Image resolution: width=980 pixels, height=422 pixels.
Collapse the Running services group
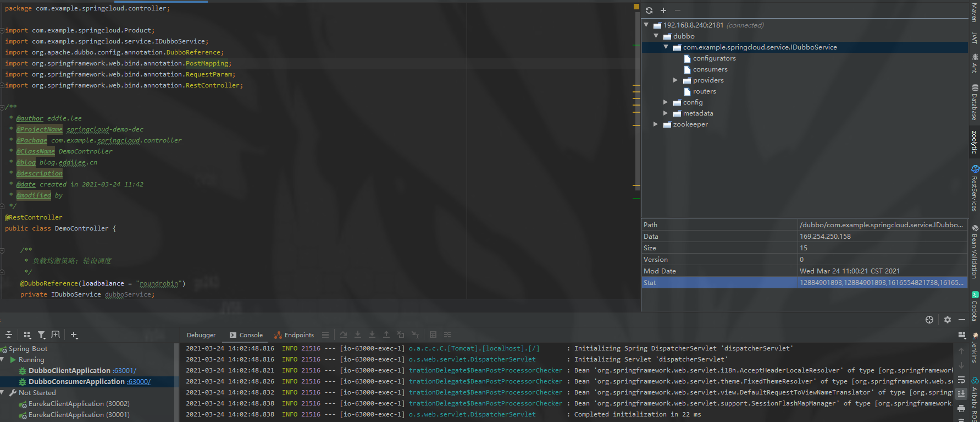tap(2, 359)
